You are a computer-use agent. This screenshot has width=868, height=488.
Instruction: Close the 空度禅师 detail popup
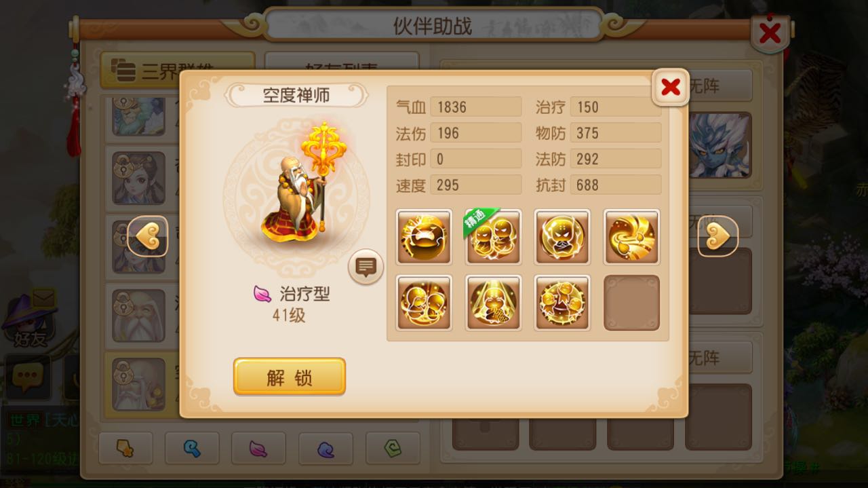coord(671,87)
